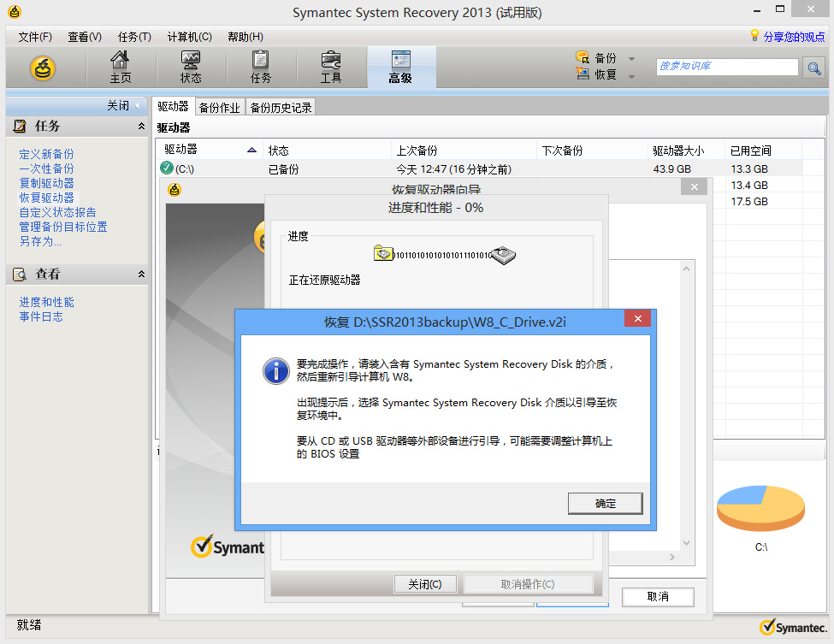Open the 事件日志 link
This screenshot has width=834, height=644.
(x=41, y=316)
